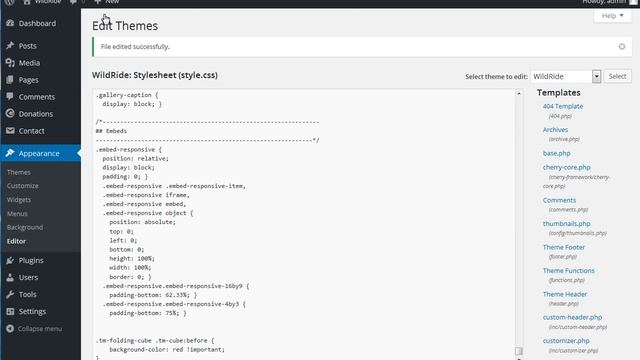Open the Donations menu item
This screenshot has height=360, width=640.
[x=36, y=114]
